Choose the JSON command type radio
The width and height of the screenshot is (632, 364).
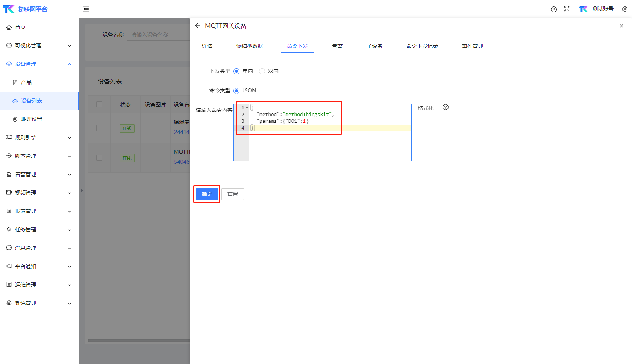[x=236, y=91]
